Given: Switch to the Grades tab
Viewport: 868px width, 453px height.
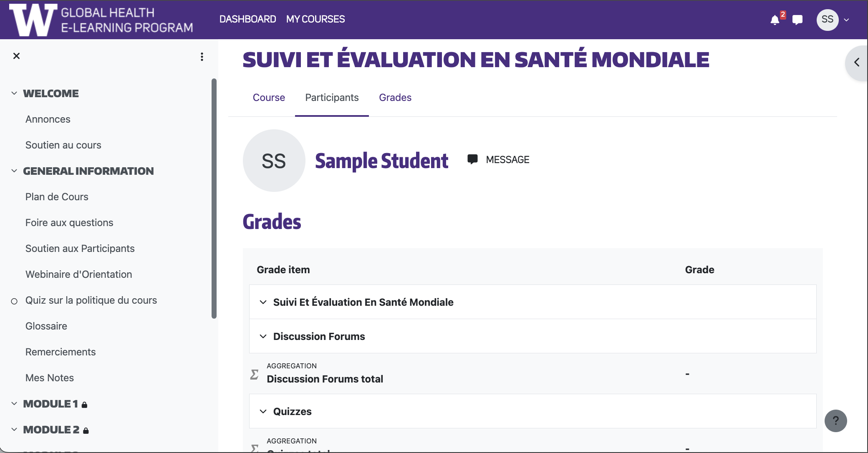Looking at the screenshot, I should point(395,98).
